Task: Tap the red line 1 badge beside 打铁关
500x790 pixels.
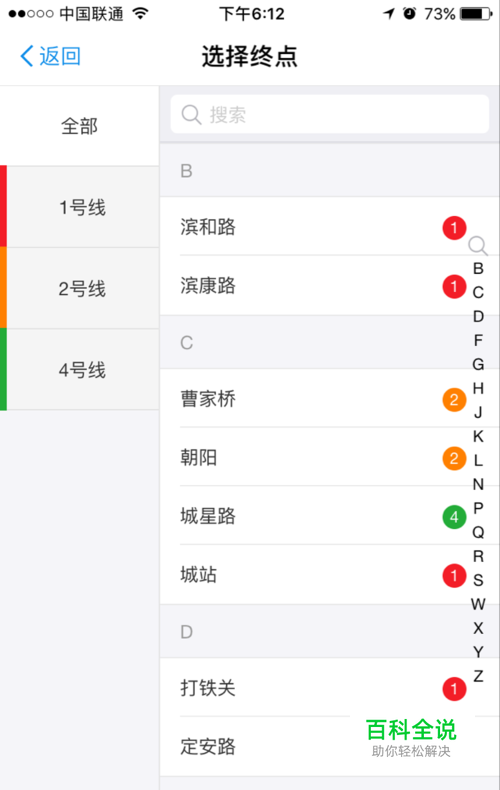Action: 454,689
